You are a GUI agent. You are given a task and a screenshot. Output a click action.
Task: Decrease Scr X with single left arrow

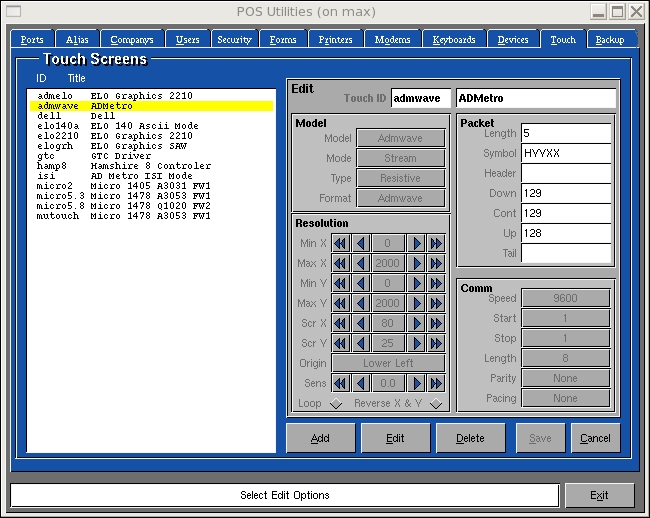361,323
